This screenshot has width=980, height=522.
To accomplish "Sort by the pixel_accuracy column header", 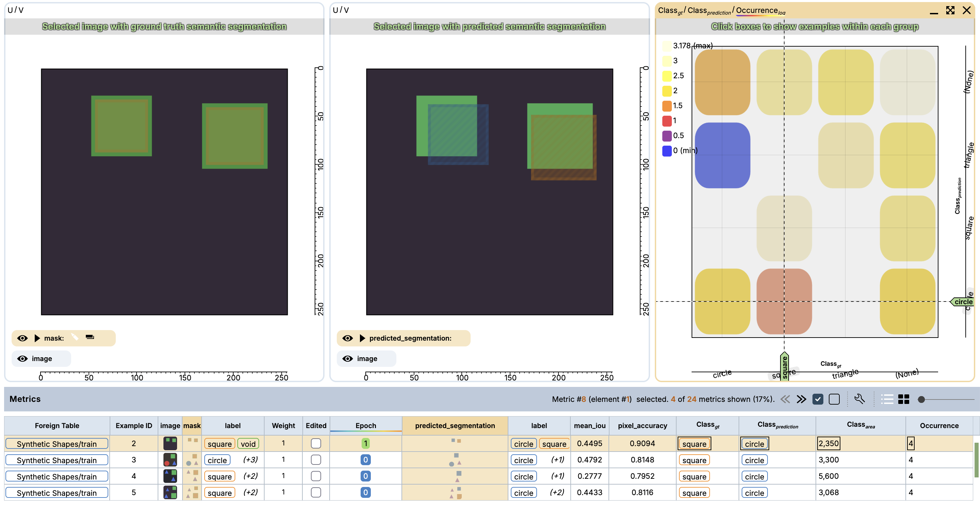I will [642, 425].
